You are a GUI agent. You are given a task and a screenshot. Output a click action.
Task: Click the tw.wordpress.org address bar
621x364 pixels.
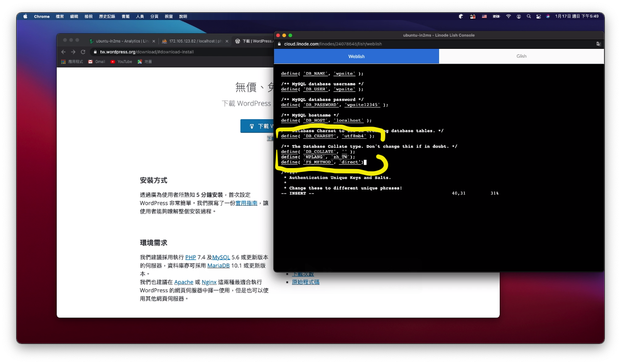coord(182,52)
